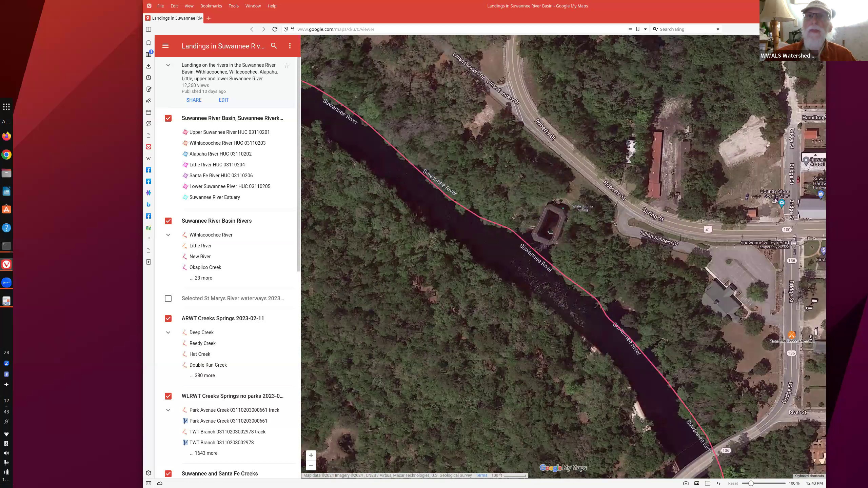Viewport: 868px width, 488px height.
Task: Uncheck WLRWT Creeks Springs no parks layer
Action: [x=168, y=396]
